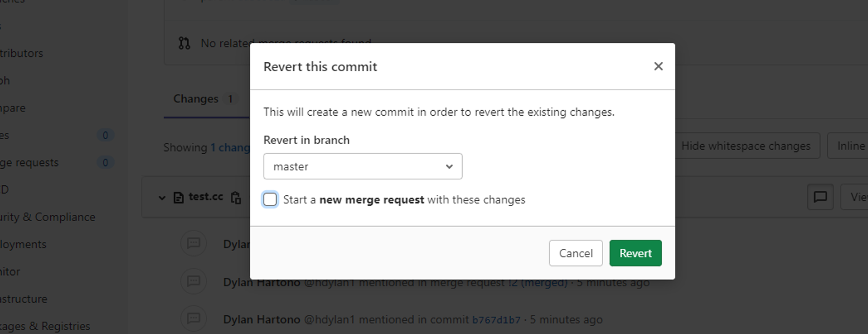Open commit b767d1b7 link
The image size is (868, 334).
(x=496, y=320)
